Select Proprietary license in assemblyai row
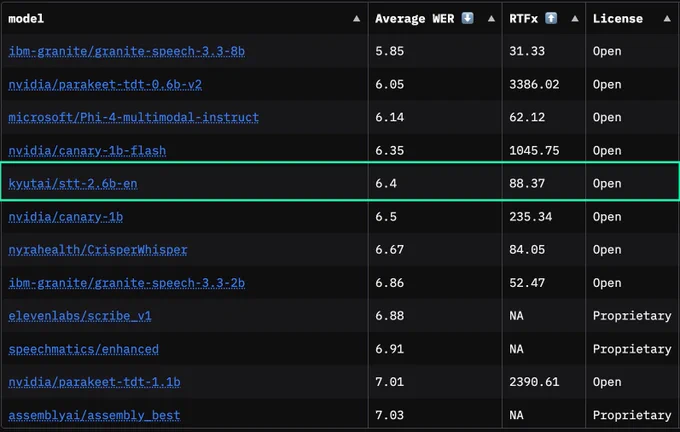680x432 pixels. coord(632,416)
